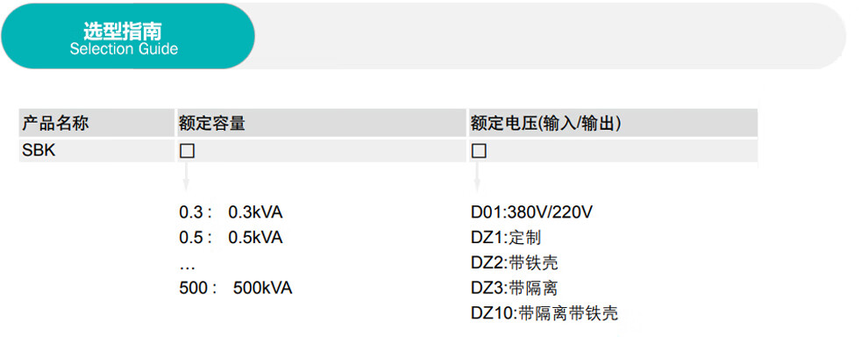Click the 选型指南 title text
Image resolution: width=868 pixels, height=358 pixels.
123,31
